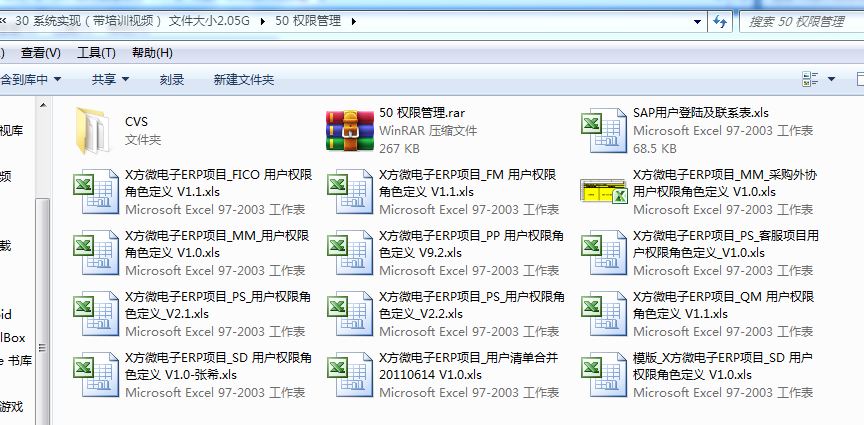The width and height of the screenshot is (864, 425).
Task: Click the FM 用户权限角色定义 V1.1.xls name
Action: [468, 183]
